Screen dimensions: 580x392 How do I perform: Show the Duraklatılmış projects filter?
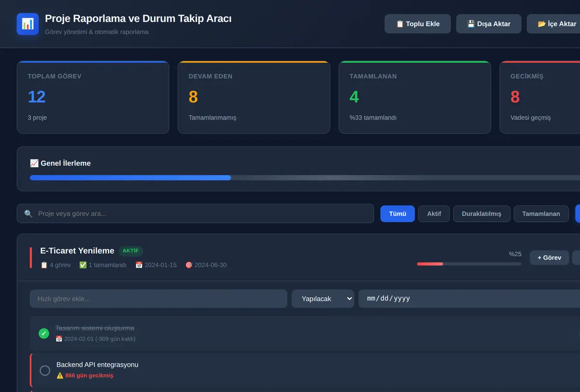(481, 214)
